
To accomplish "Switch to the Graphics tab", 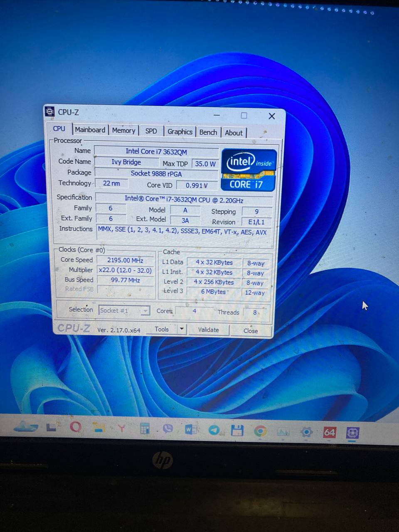I will tap(180, 132).
